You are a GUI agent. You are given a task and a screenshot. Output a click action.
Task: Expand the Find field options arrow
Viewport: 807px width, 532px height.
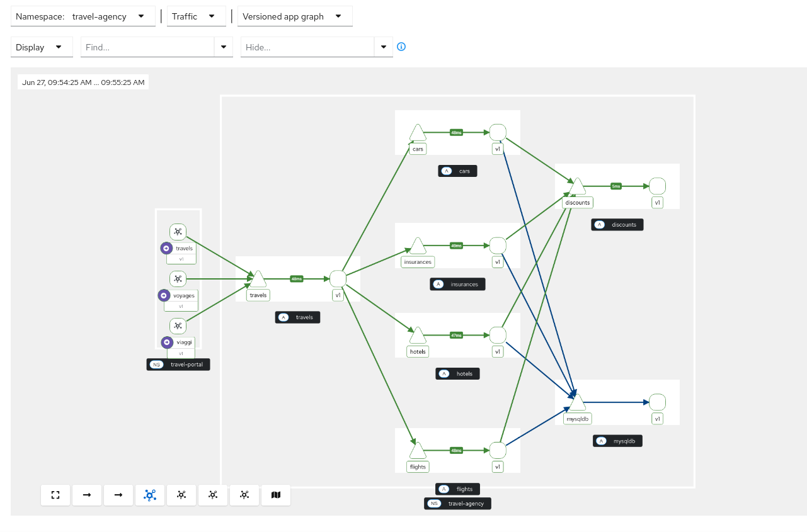224,47
